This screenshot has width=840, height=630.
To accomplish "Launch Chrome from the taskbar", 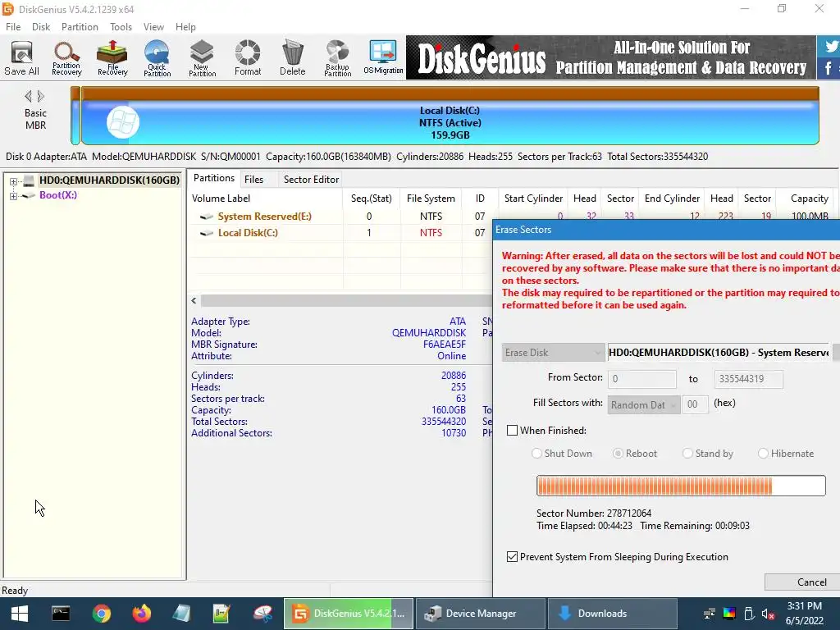I will point(101,614).
